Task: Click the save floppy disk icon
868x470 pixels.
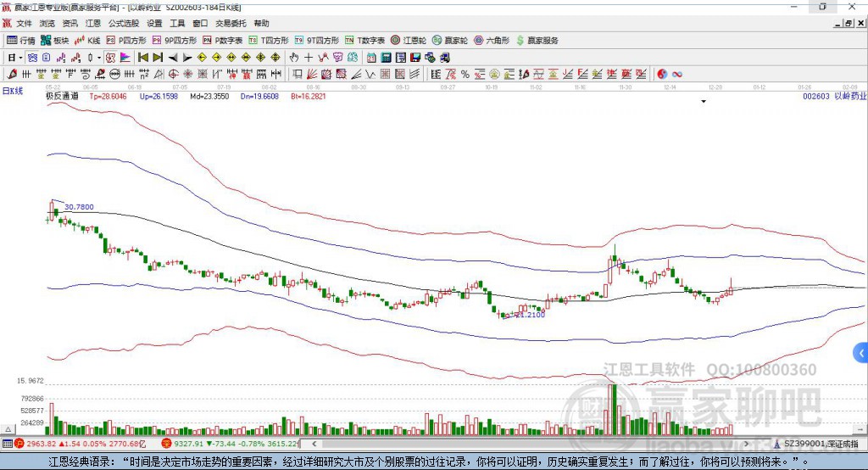Action: (x=415, y=58)
